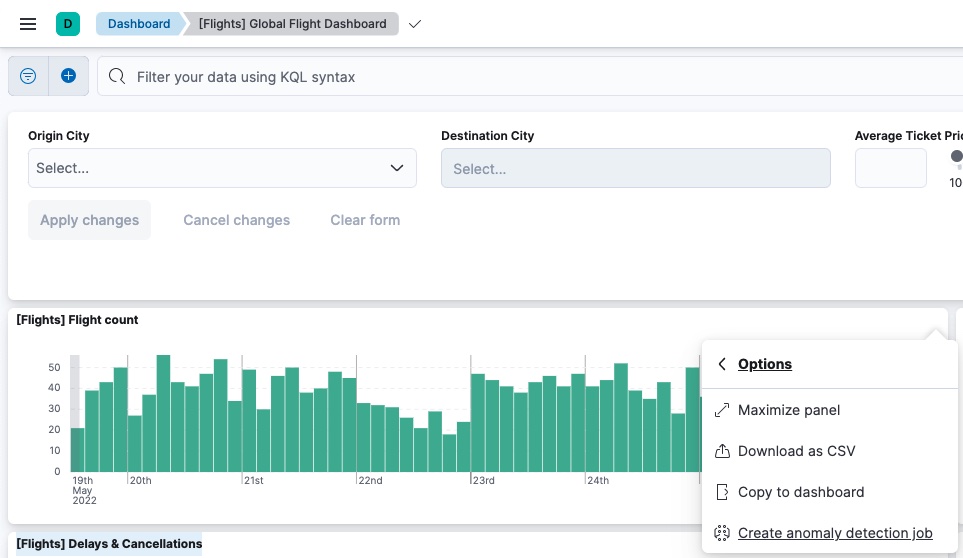Expand the dashboard title checkmark dropdown
This screenshot has height=558, width=963.
pyautogui.click(x=415, y=24)
